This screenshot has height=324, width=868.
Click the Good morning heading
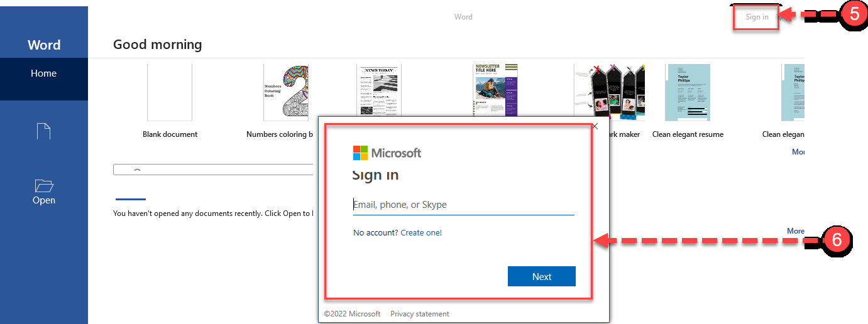point(158,45)
